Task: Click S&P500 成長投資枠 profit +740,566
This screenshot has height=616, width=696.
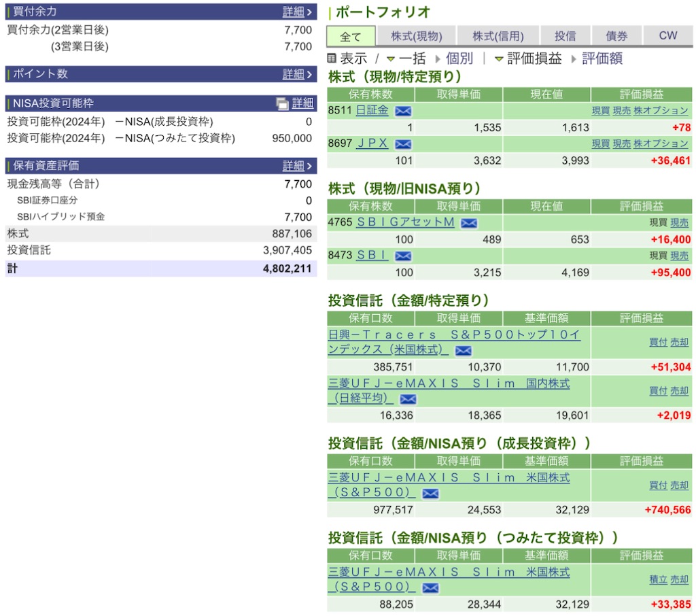Action: 667,510
